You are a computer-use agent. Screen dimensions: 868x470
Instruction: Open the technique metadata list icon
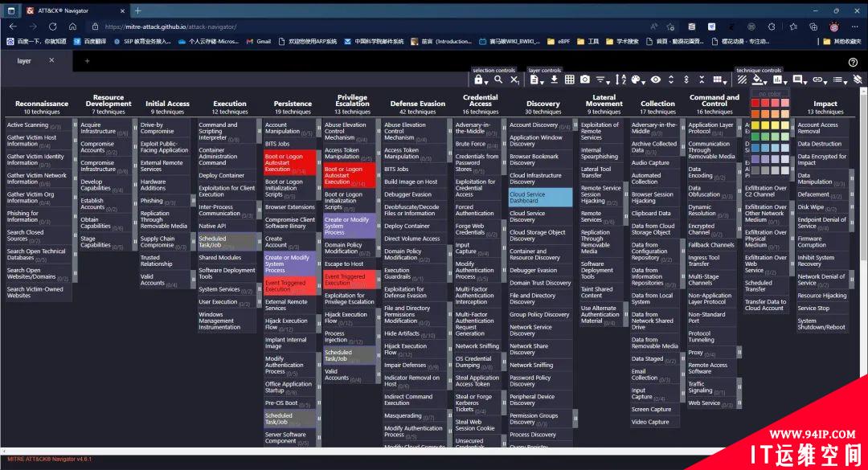pos(839,80)
